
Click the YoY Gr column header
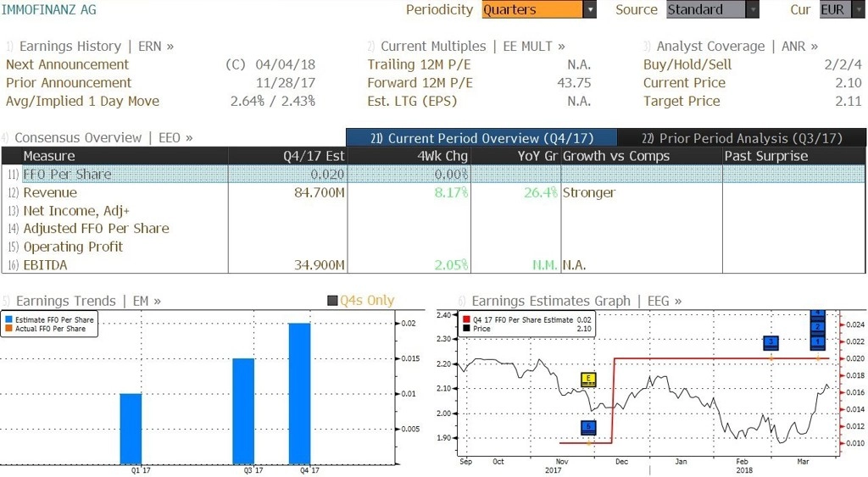[x=515, y=156]
